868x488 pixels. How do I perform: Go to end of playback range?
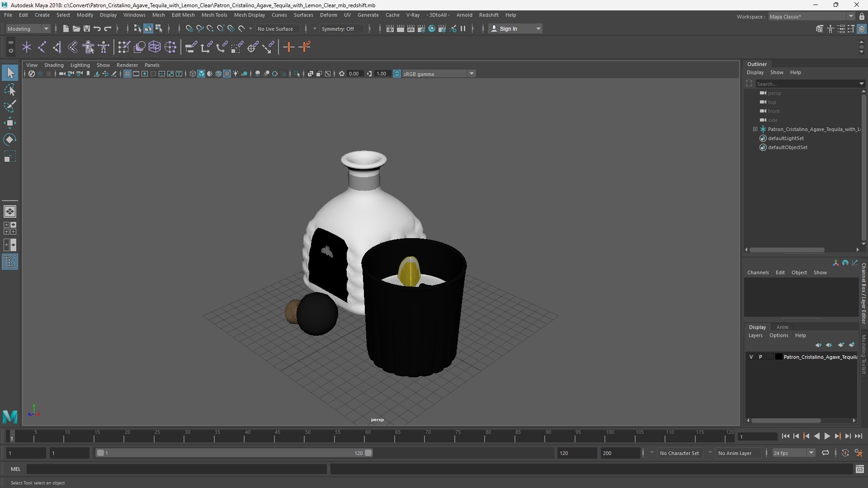click(x=858, y=436)
